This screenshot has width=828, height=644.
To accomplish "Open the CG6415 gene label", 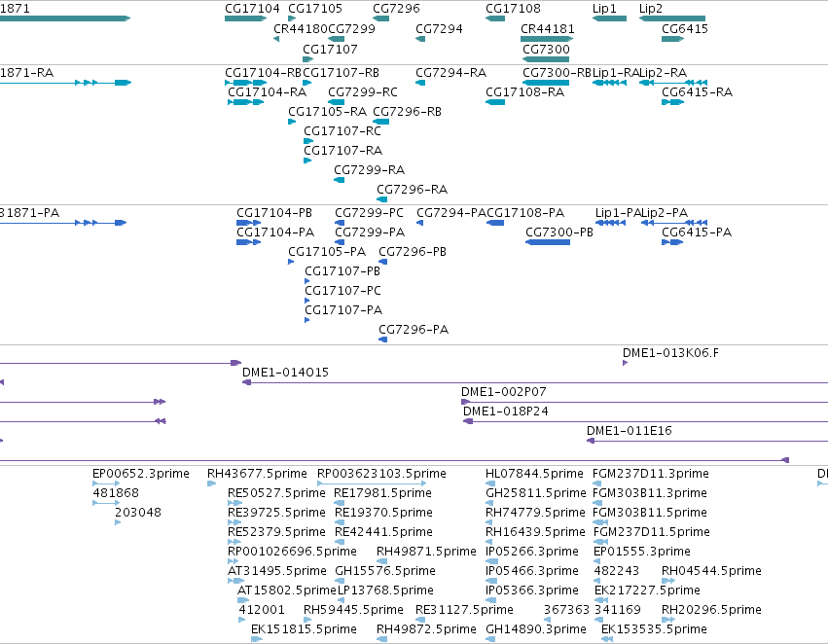I will point(685,29).
